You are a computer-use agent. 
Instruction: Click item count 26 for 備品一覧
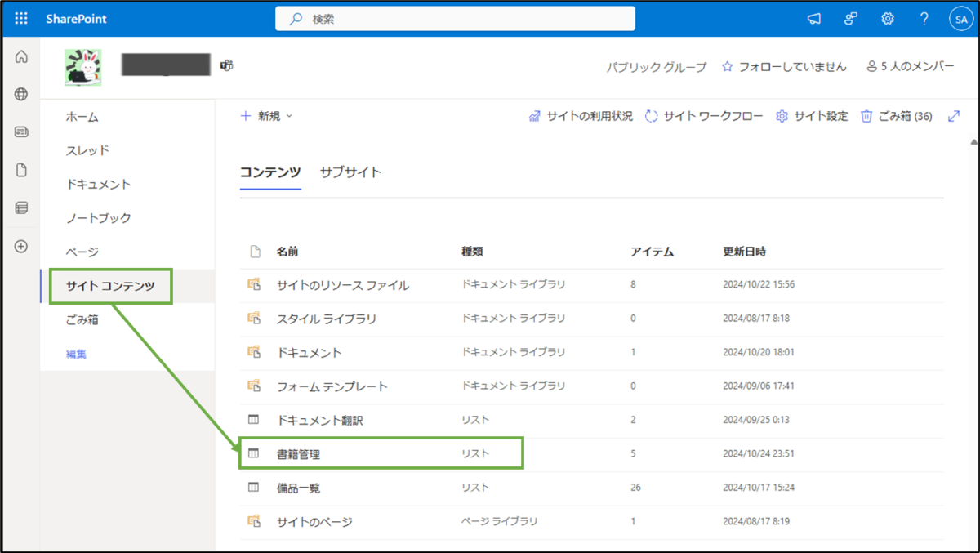tap(635, 488)
